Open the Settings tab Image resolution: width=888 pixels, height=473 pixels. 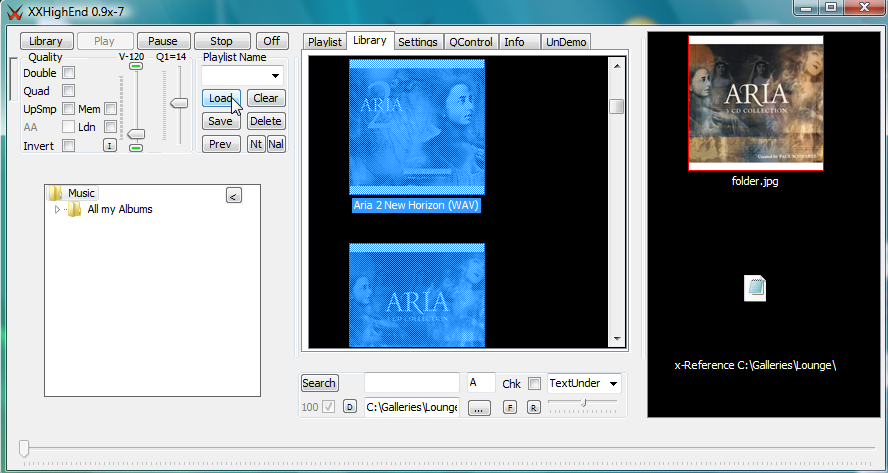[418, 42]
